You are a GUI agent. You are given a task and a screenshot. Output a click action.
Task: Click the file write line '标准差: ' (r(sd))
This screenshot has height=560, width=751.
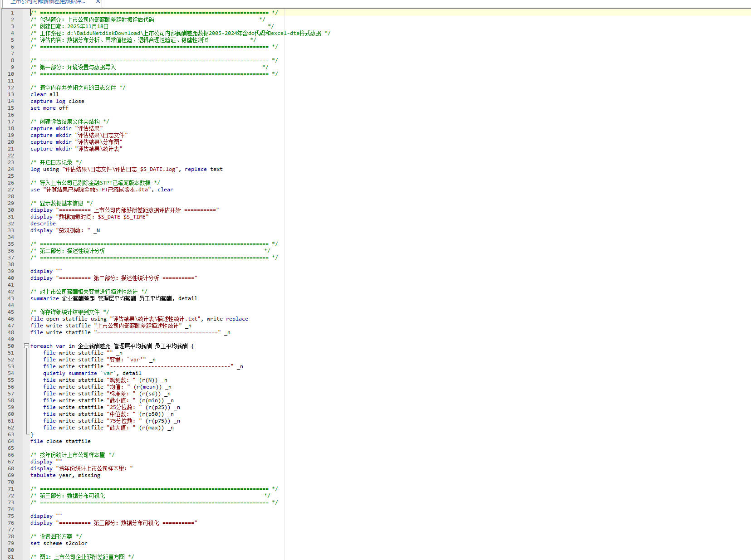(107, 394)
